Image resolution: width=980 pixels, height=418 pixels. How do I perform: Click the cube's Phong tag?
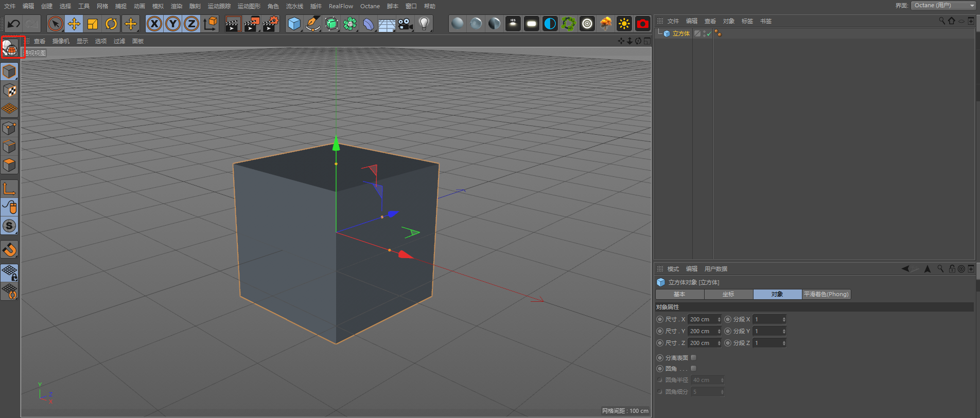point(718,33)
